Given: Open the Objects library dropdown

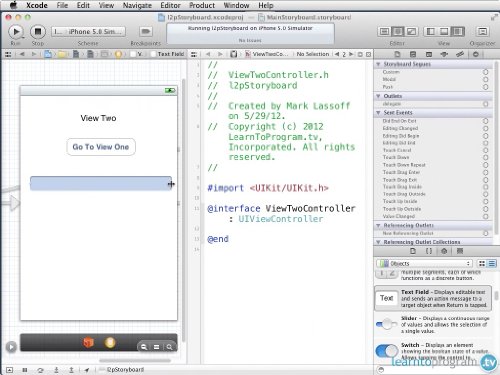Looking at the screenshot, I should (x=425, y=263).
